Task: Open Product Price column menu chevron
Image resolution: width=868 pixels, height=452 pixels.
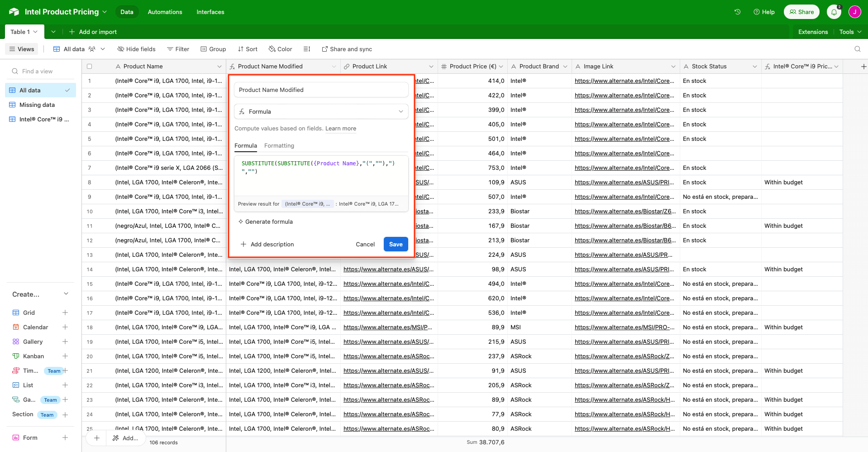Action: [x=501, y=67]
